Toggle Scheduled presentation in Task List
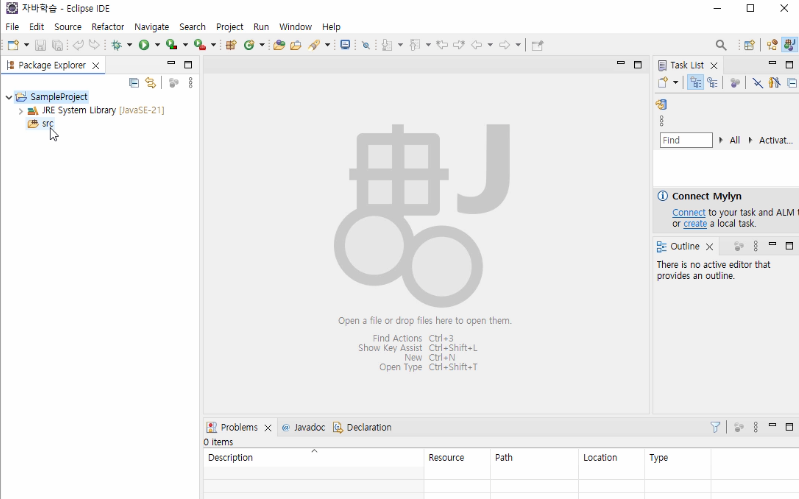 coord(712,83)
